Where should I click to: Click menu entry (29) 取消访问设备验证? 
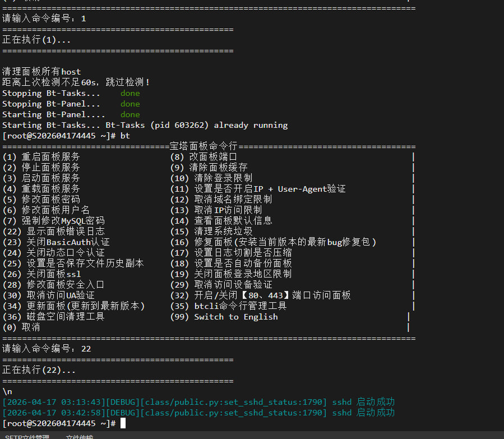click(x=221, y=284)
